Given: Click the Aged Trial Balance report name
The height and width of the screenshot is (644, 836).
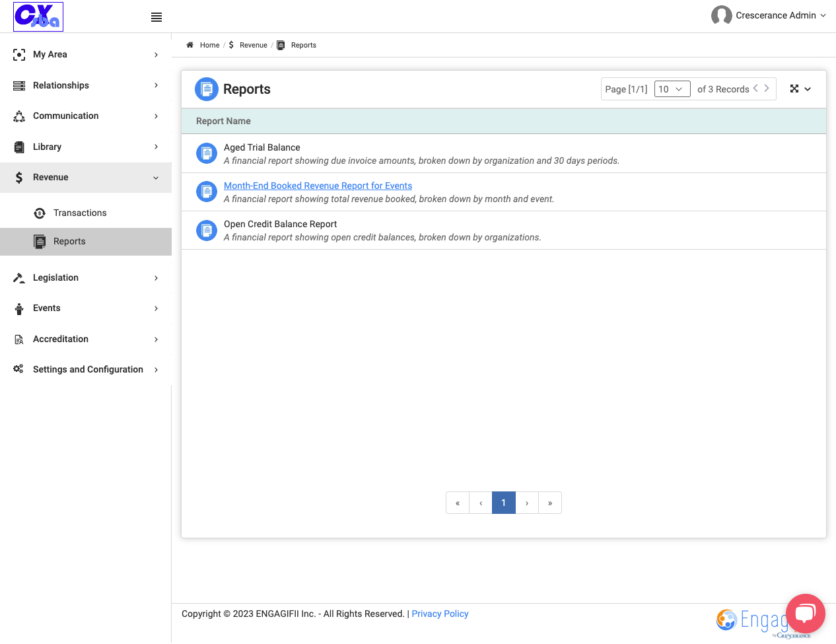Looking at the screenshot, I should pyautogui.click(x=262, y=147).
